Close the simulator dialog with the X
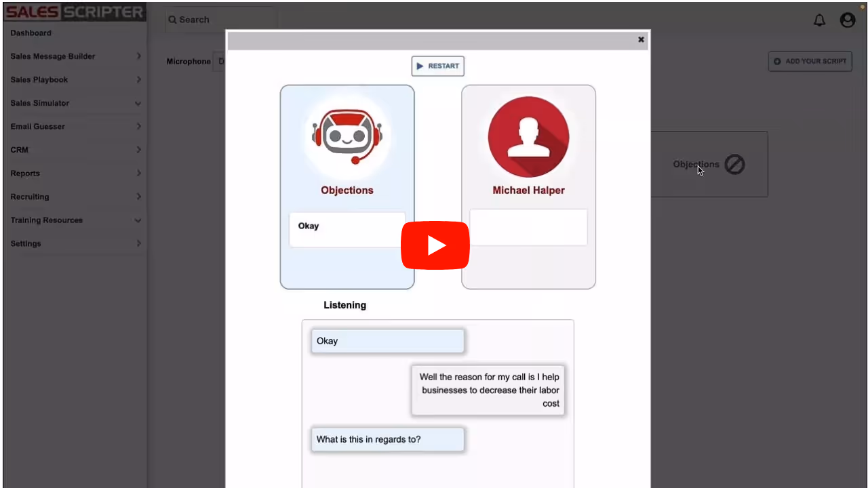The image size is (868, 488). coord(641,39)
